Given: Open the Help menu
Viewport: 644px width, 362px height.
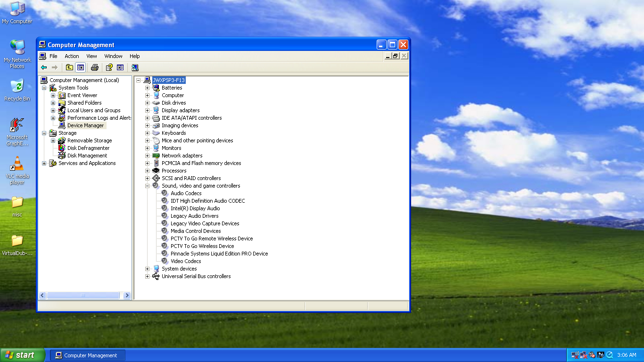Looking at the screenshot, I should (134, 56).
